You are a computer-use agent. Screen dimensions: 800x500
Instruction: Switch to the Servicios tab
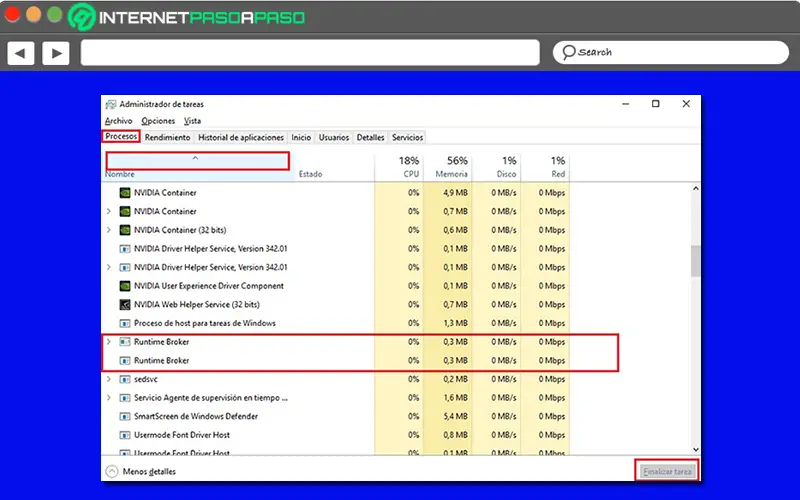tap(407, 137)
